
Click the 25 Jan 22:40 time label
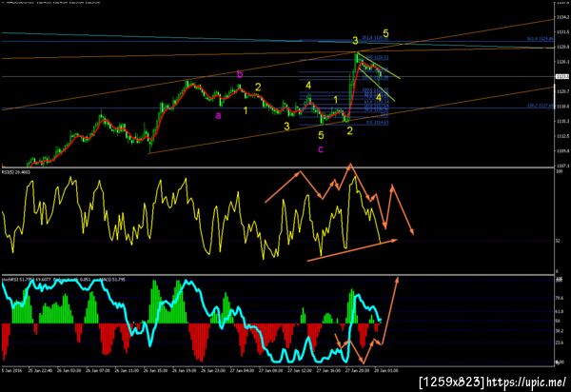pos(40,370)
